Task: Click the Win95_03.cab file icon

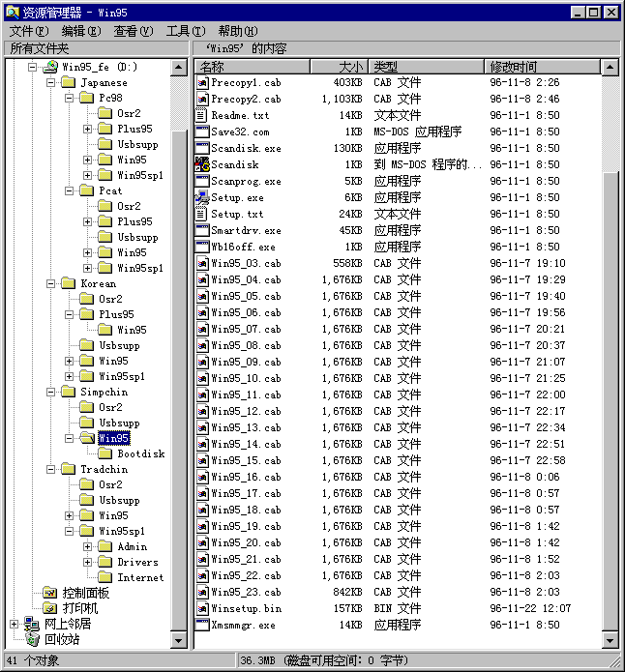Action: coord(202,263)
